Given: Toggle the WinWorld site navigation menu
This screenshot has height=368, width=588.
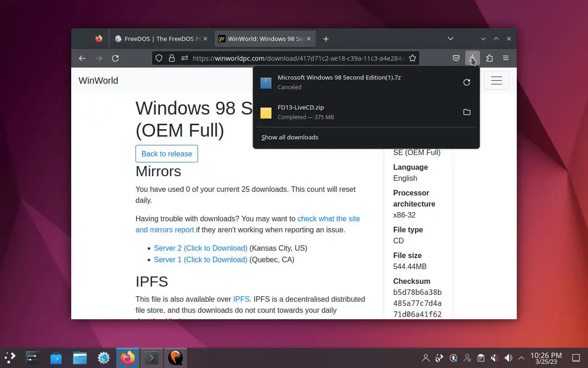Looking at the screenshot, I should pyautogui.click(x=496, y=80).
